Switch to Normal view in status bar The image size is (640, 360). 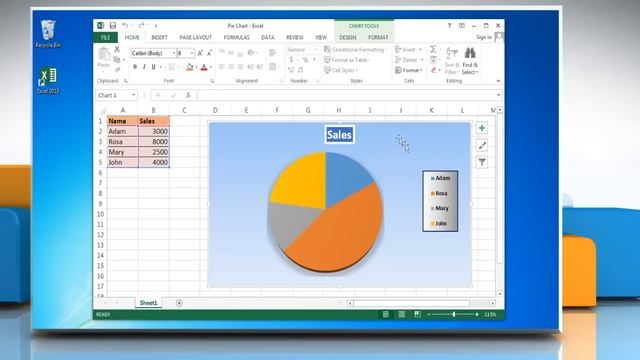click(385, 314)
